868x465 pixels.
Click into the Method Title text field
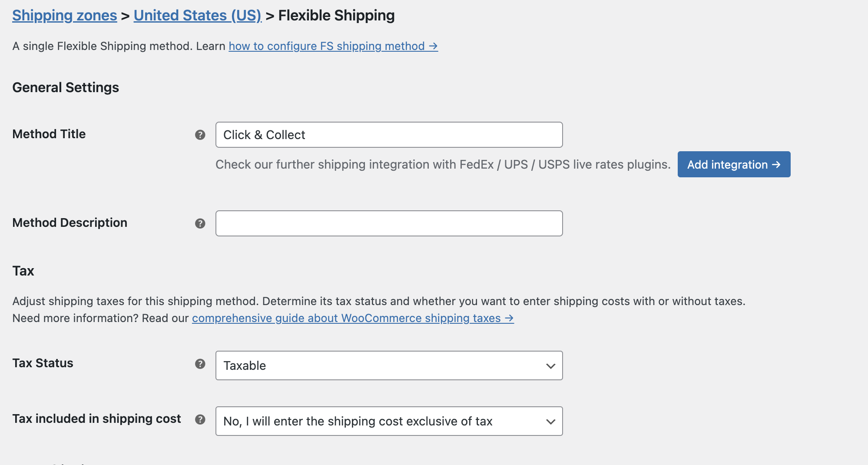click(x=389, y=135)
